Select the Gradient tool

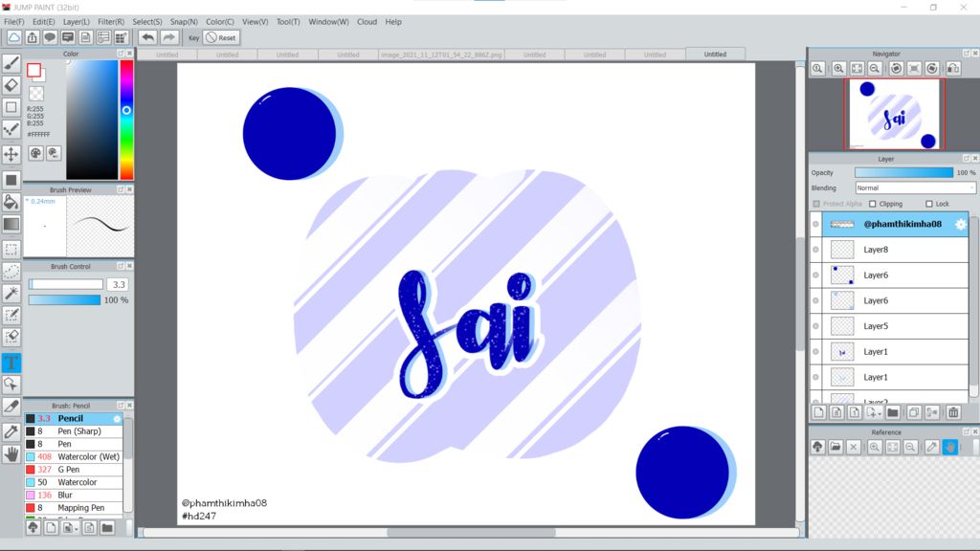point(11,224)
